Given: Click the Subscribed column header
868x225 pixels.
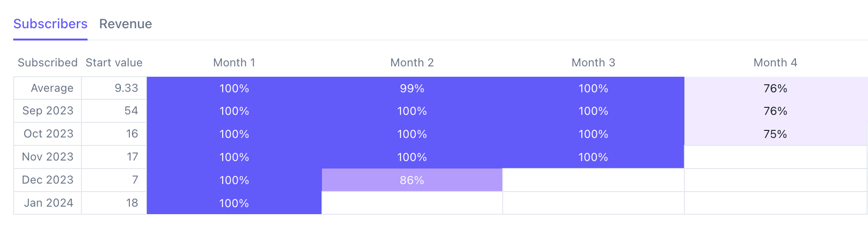Looking at the screenshot, I should tap(48, 63).
